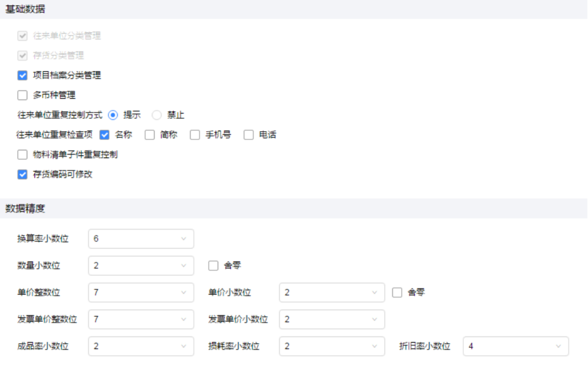Enable 物料清单子件重复控制
588x374 pixels.
pos(22,155)
